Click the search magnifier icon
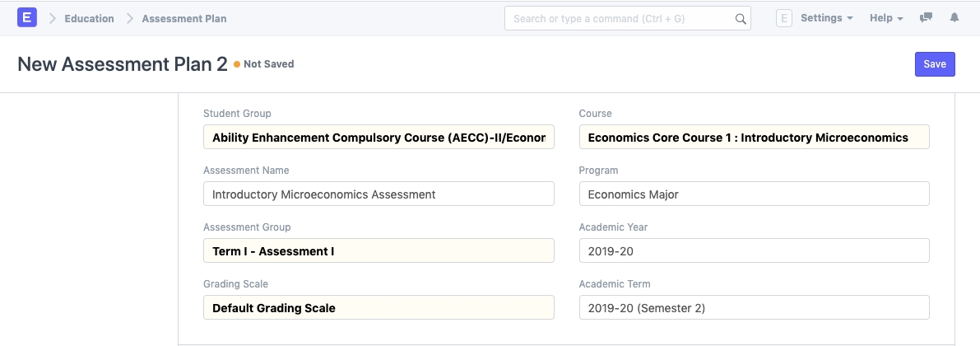980x346 pixels. [740, 18]
